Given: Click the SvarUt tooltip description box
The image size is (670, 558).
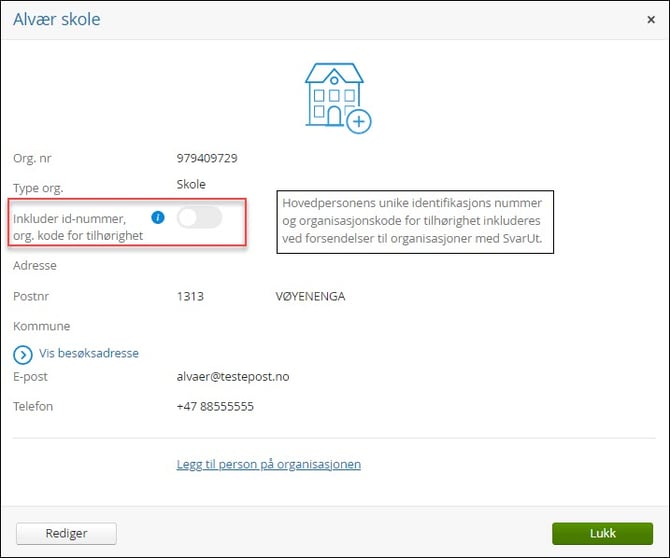Looking at the screenshot, I should point(414,219).
